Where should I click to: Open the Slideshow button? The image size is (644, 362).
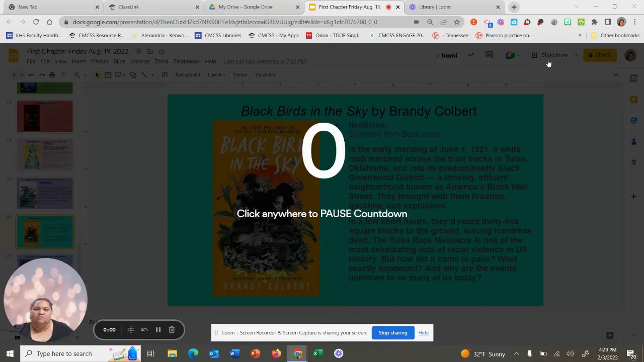[550, 55]
